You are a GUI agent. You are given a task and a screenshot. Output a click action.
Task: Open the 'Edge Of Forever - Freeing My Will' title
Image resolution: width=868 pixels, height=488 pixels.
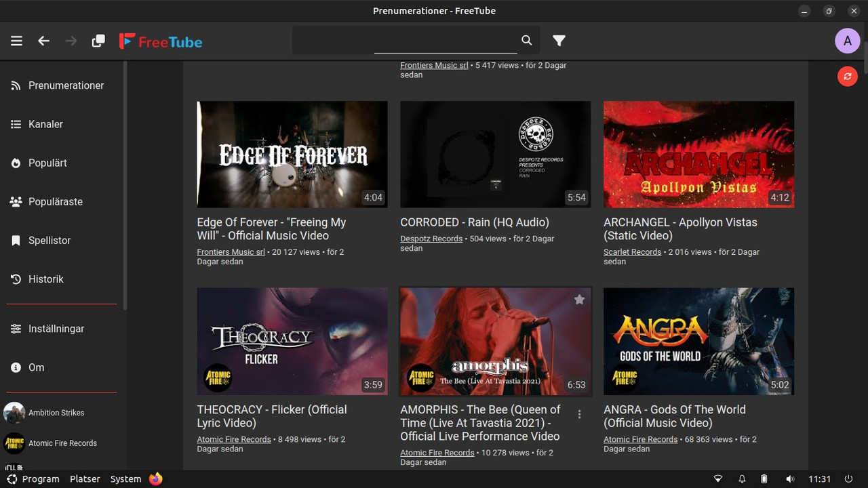(x=272, y=229)
